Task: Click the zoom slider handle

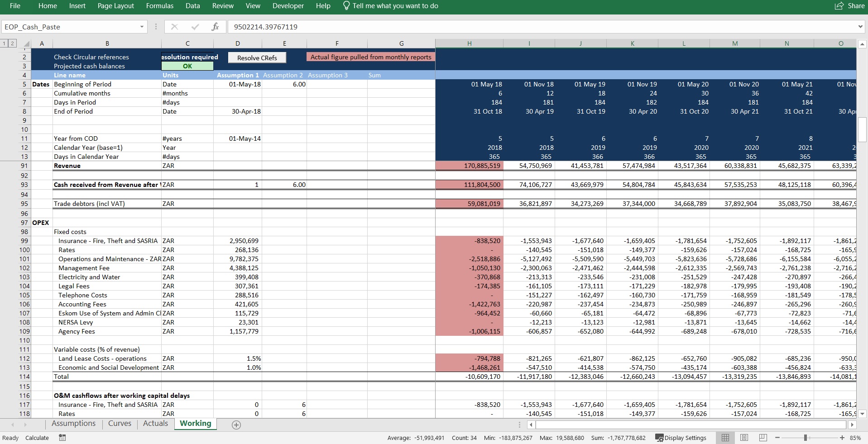Action: (x=806, y=438)
